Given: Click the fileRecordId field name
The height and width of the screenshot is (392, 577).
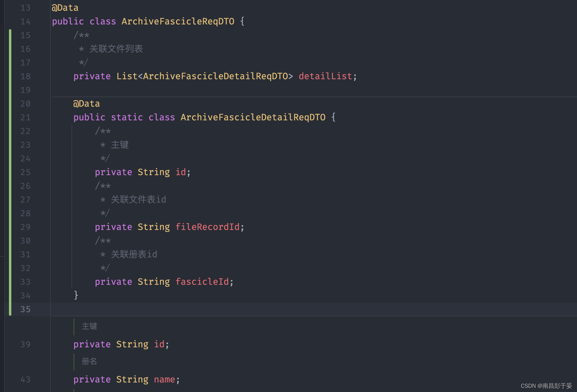Looking at the screenshot, I should point(207,227).
